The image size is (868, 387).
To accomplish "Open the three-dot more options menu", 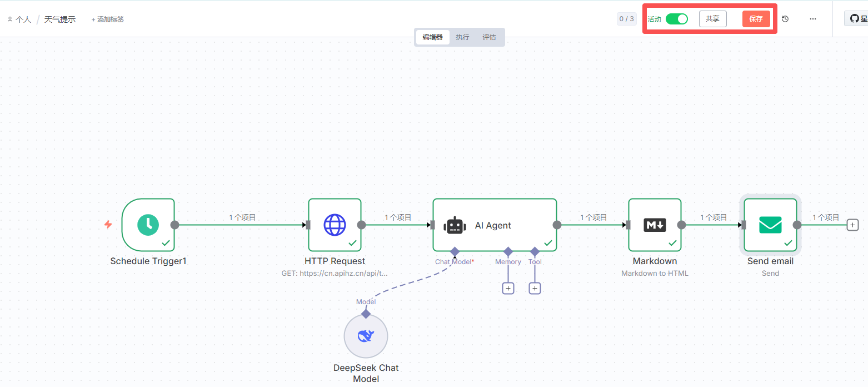I will pyautogui.click(x=813, y=19).
